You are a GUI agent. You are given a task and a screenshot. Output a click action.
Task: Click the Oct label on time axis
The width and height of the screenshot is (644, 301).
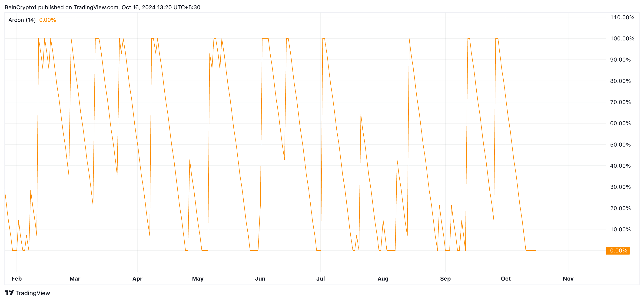tap(505, 278)
